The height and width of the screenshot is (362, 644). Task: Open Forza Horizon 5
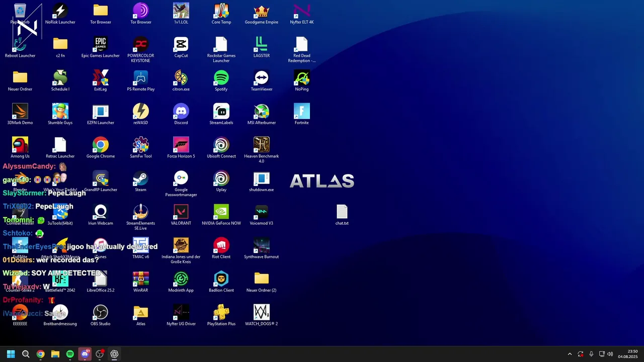[x=181, y=148]
